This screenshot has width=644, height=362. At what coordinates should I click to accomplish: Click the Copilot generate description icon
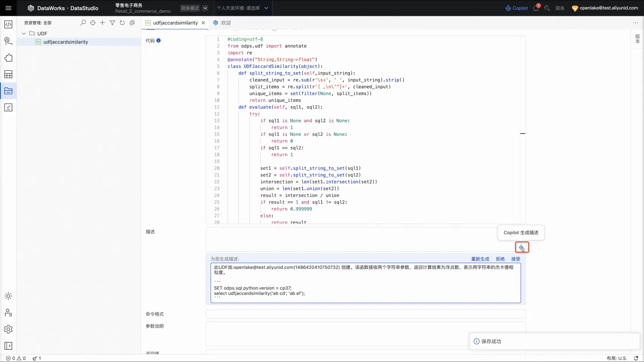click(x=522, y=247)
